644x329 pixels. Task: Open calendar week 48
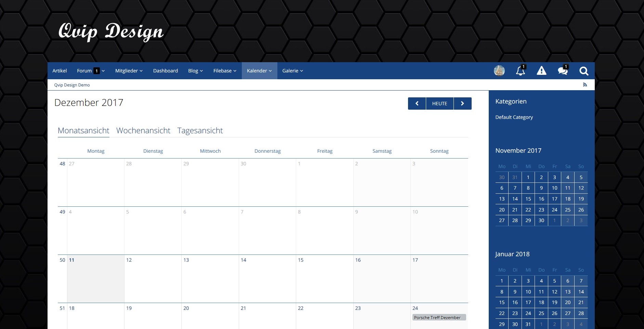(x=62, y=164)
